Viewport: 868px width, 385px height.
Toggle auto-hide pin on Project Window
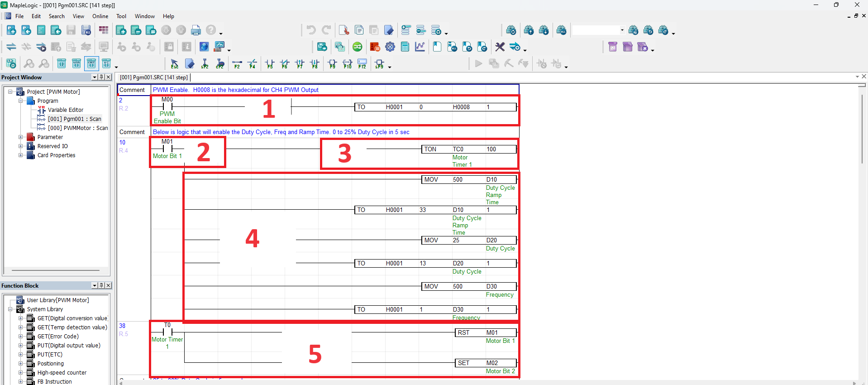[x=101, y=77]
